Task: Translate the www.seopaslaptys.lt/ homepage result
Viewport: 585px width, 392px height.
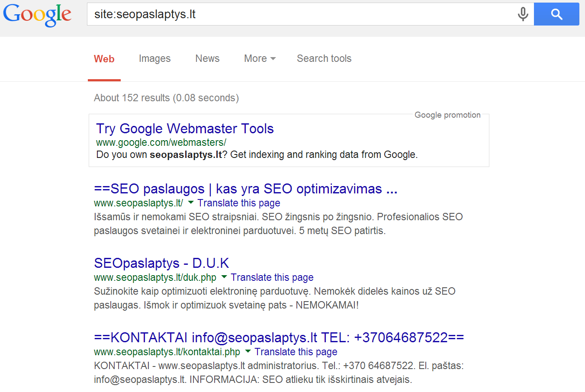Action: [239, 203]
